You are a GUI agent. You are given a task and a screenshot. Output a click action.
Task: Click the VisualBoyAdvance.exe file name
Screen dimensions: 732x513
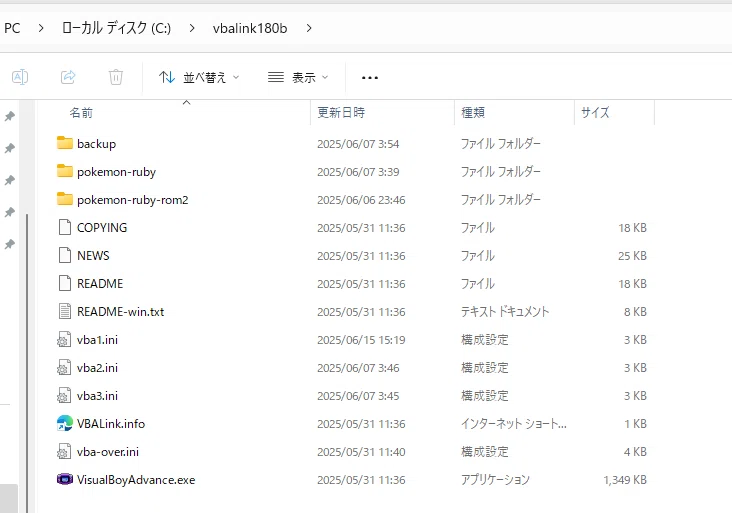pos(136,480)
